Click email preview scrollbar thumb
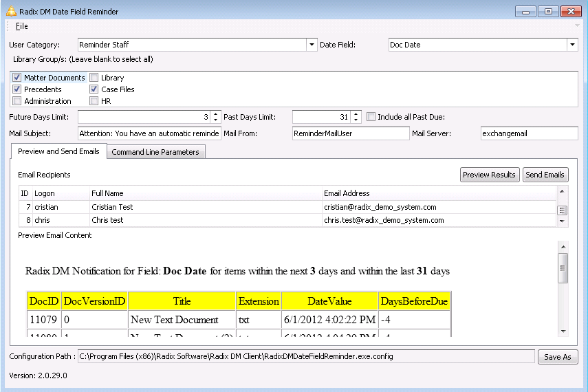The image size is (588, 392). pos(563,268)
